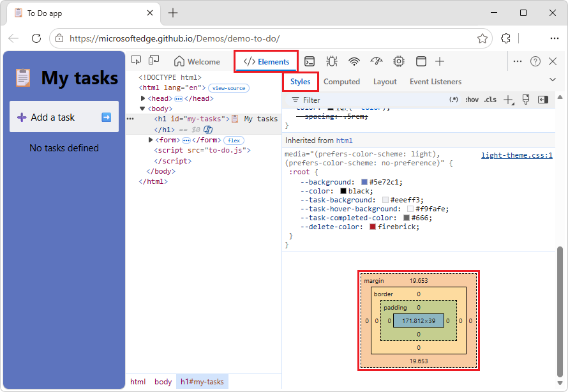The width and height of the screenshot is (568, 392).
Task: Close the DevTools panel
Action: (x=553, y=61)
